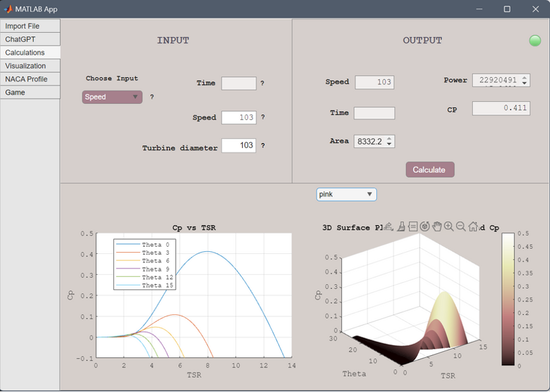Switch to the Game tab
The image size is (550, 392).
pos(30,92)
